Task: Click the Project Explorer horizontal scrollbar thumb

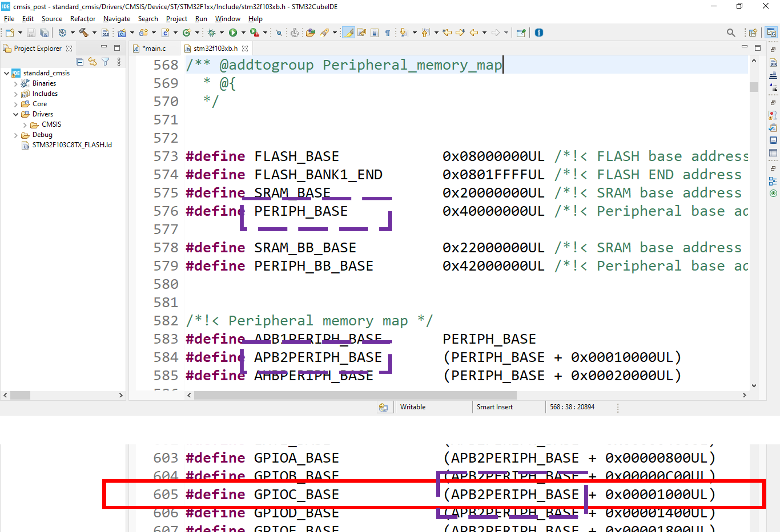Action: pyautogui.click(x=20, y=395)
